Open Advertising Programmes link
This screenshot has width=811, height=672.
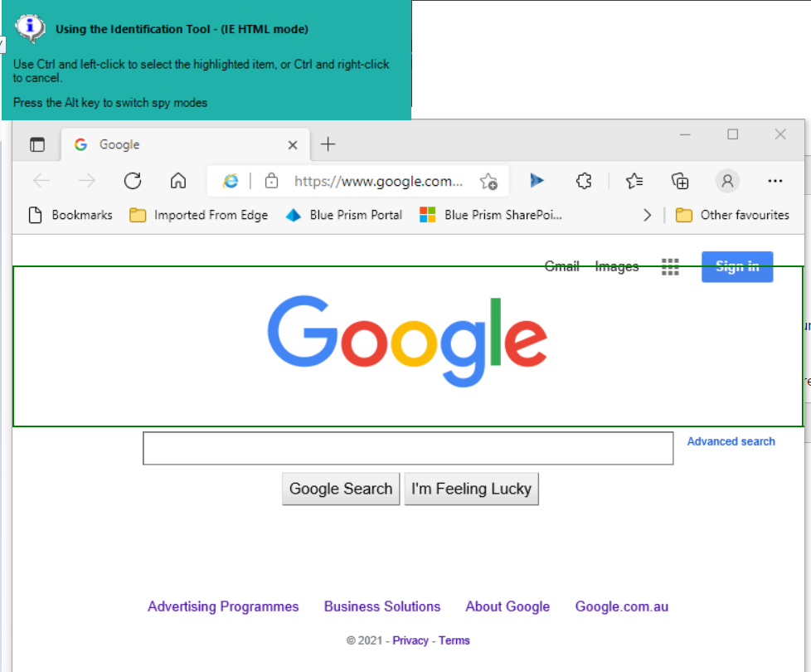click(223, 606)
